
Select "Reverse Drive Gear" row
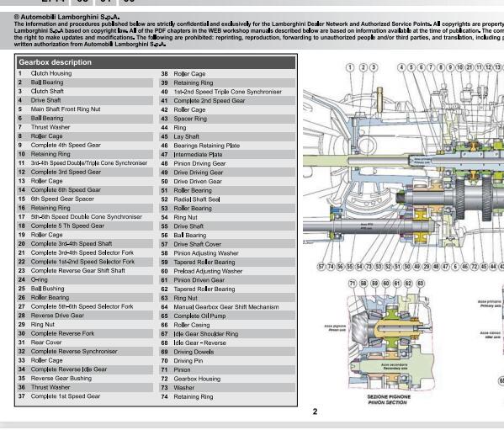[x=85, y=316]
